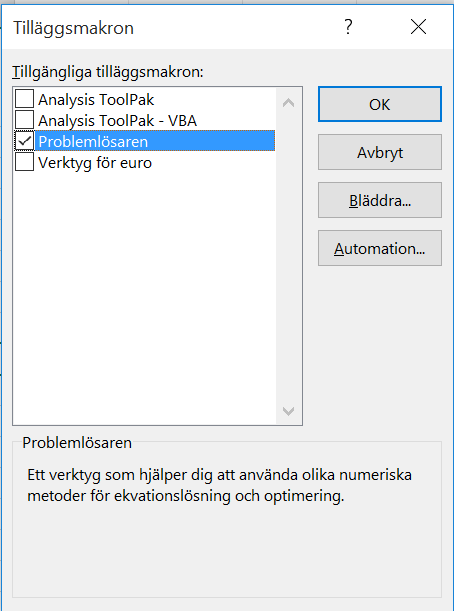Click the Tillgängliga tilläggsmakron label
This screenshot has height=611, width=454.
(108, 72)
